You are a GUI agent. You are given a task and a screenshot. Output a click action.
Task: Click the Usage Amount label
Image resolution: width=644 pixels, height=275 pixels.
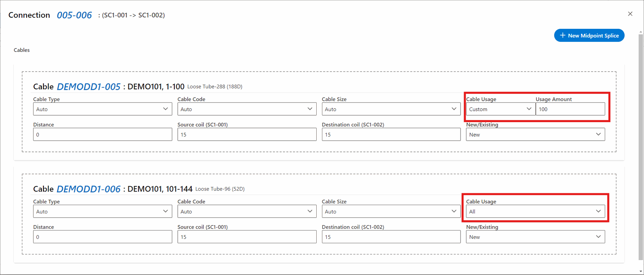click(x=554, y=99)
